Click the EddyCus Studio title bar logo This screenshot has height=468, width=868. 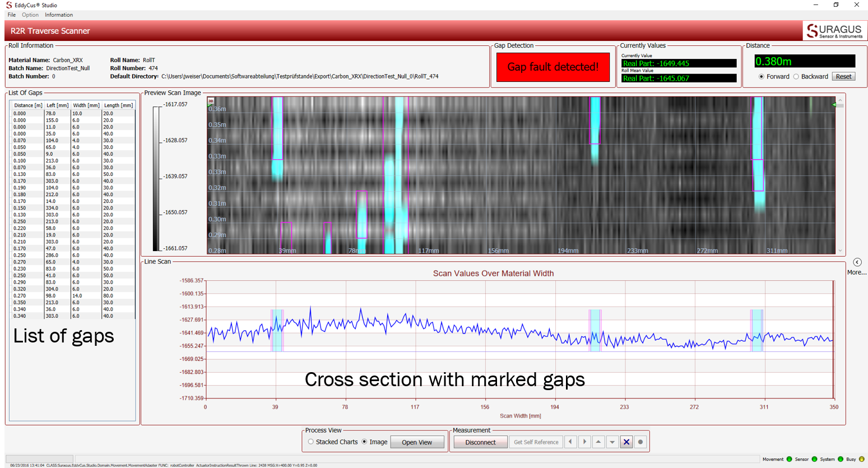tap(8, 5)
